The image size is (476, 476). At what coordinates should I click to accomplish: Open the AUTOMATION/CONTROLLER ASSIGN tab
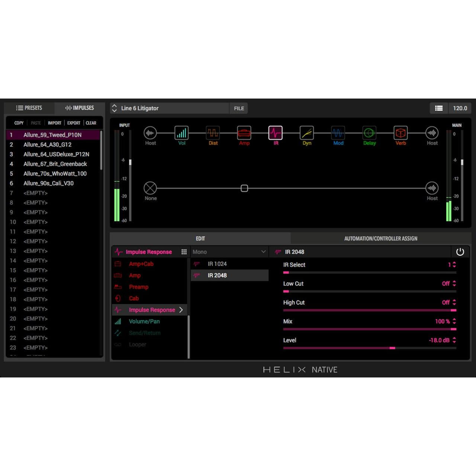[380, 238]
